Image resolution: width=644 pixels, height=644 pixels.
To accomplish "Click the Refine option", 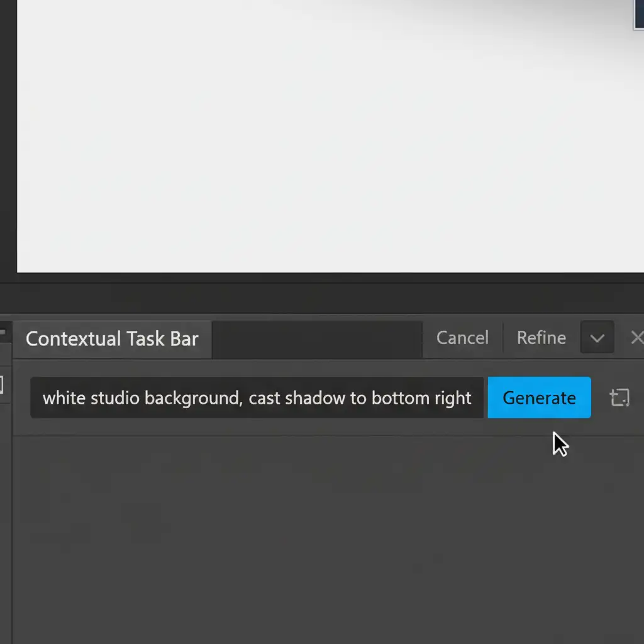I will 541,338.
